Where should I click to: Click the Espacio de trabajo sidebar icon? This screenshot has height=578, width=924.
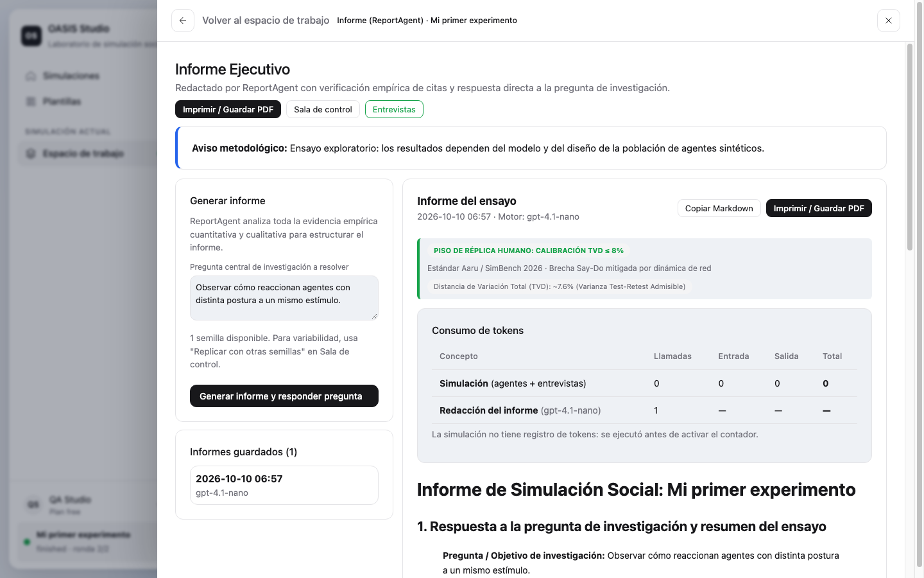coord(31,153)
